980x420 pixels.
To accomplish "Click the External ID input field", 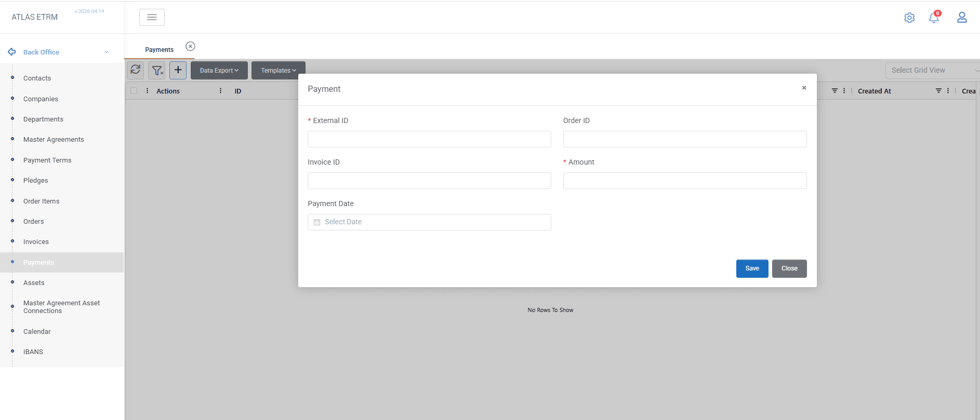I will click(x=429, y=139).
